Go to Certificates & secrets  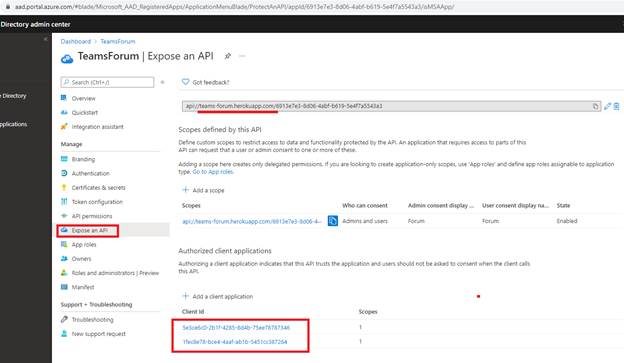tap(98, 187)
